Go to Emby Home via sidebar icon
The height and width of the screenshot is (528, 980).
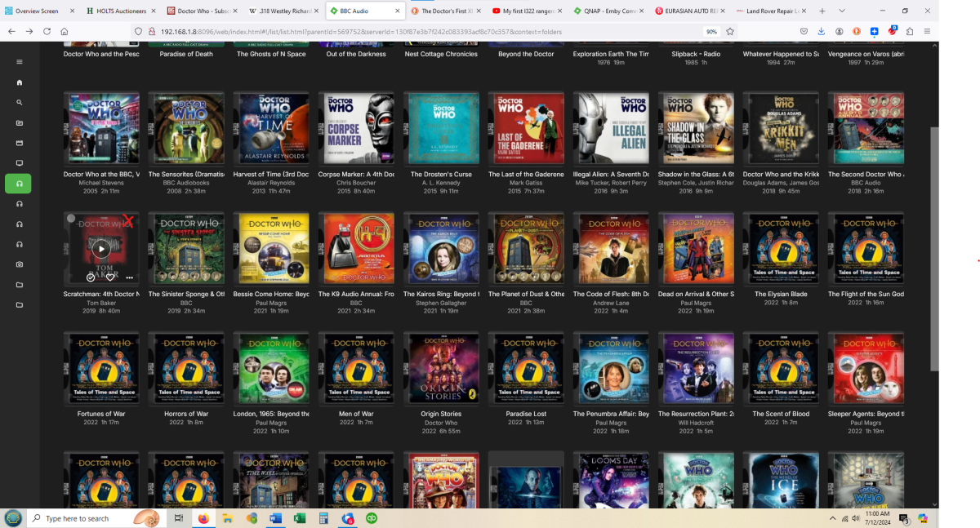point(20,82)
